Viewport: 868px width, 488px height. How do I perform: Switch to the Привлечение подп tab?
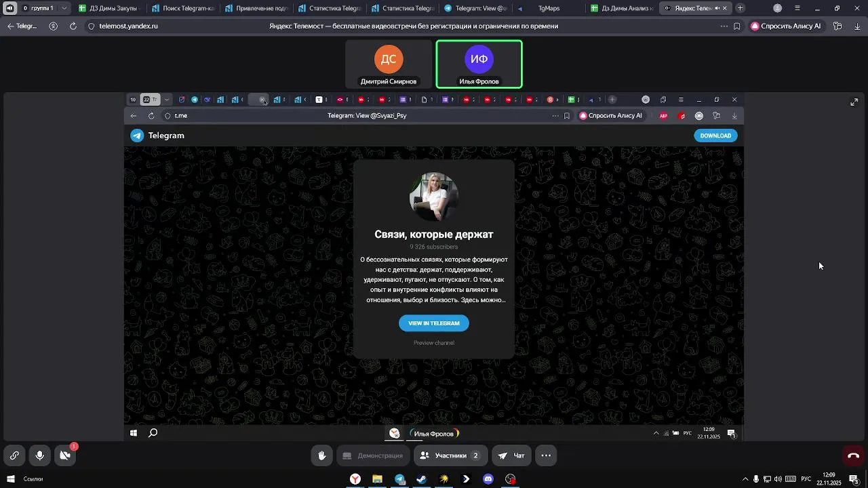(255, 8)
